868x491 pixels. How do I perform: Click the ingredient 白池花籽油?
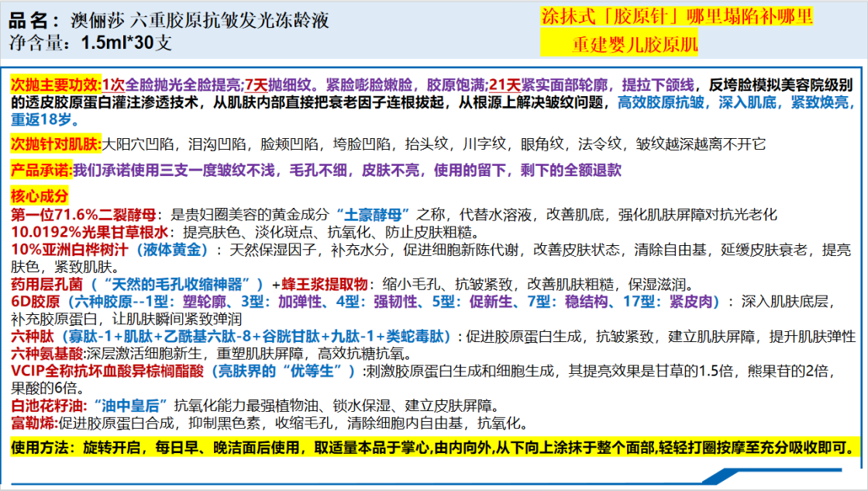[x=46, y=406]
